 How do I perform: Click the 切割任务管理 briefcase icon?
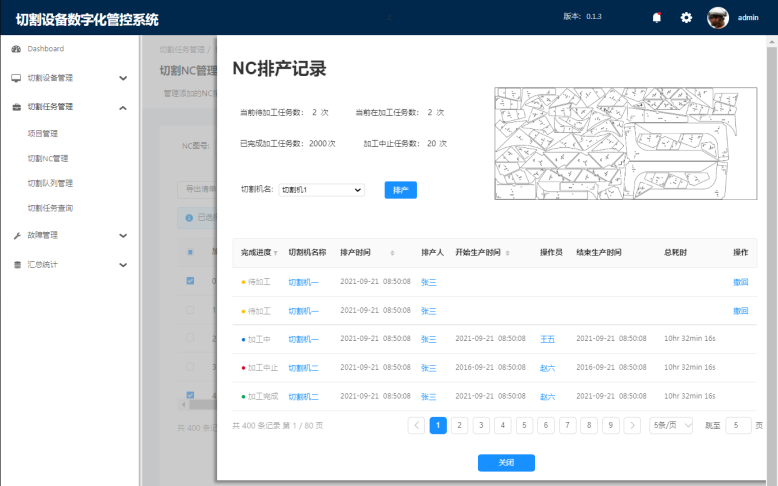16,107
